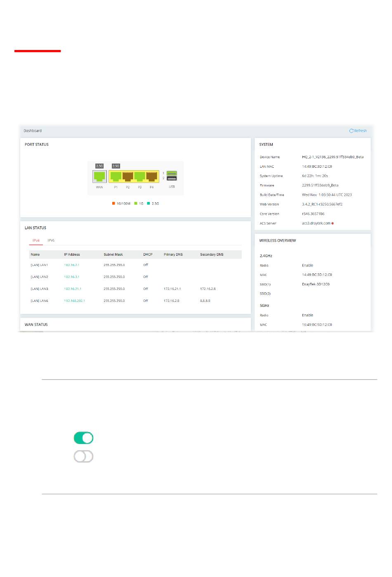Select the [LAN] LAN1 row name
This screenshot has height=577, width=392.
pyautogui.click(x=40, y=265)
